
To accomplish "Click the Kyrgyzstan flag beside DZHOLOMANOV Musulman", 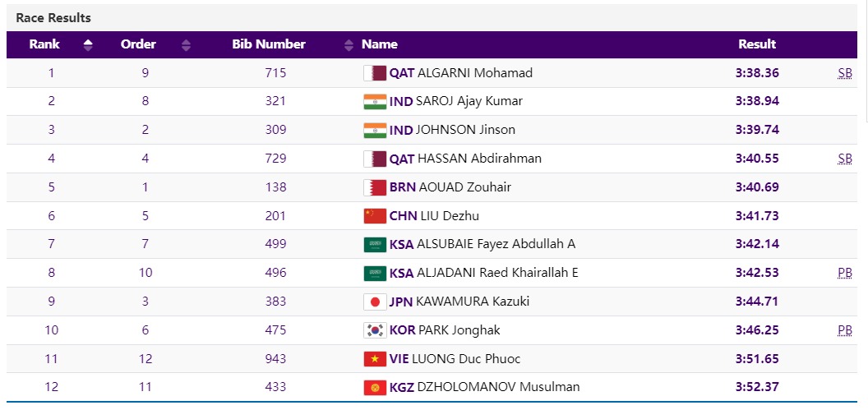I will point(375,387).
